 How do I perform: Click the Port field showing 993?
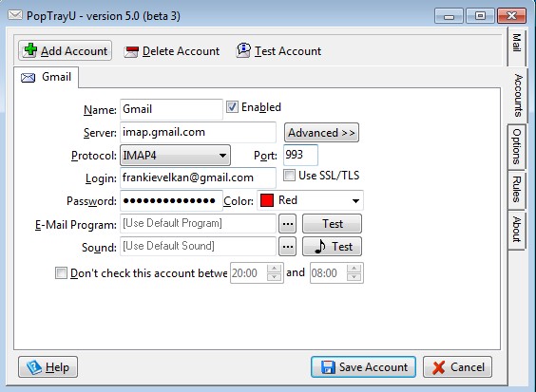(x=300, y=155)
